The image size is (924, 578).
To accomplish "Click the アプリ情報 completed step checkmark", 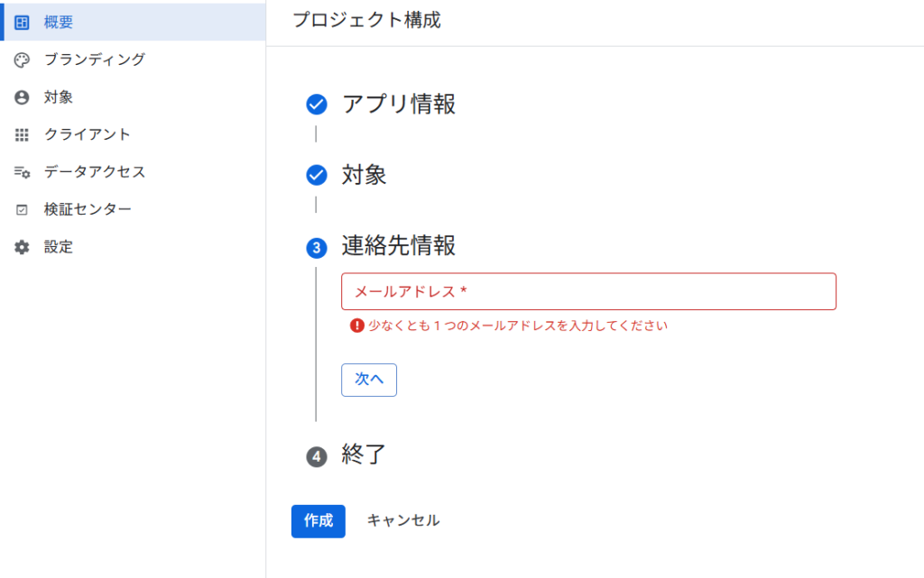I will [316, 105].
